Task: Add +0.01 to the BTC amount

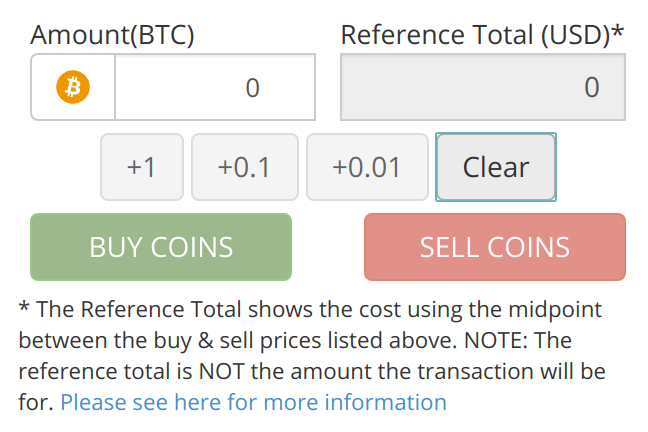Action: (x=367, y=167)
